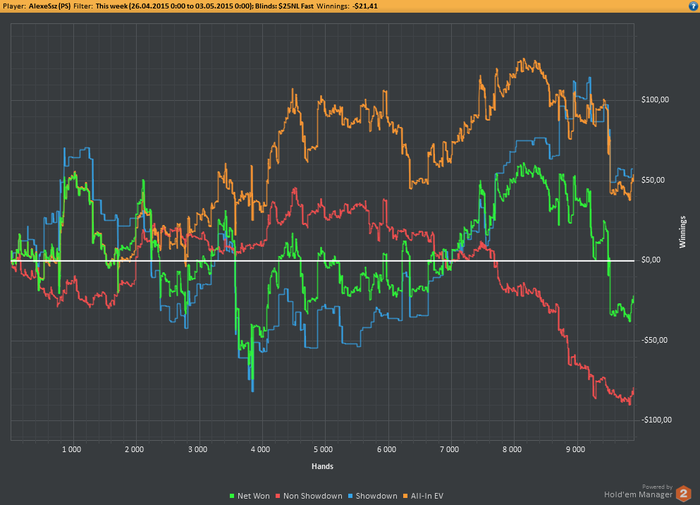Click the Net Won legend label
Image resolution: width=700 pixels, height=505 pixels.
click(254, 496)
